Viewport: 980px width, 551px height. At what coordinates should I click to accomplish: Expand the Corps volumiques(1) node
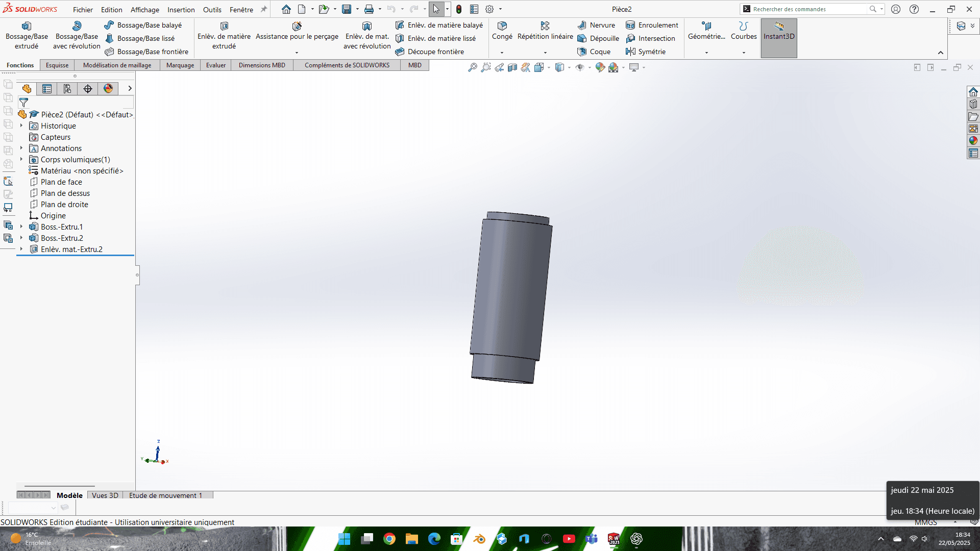[21, 159]
